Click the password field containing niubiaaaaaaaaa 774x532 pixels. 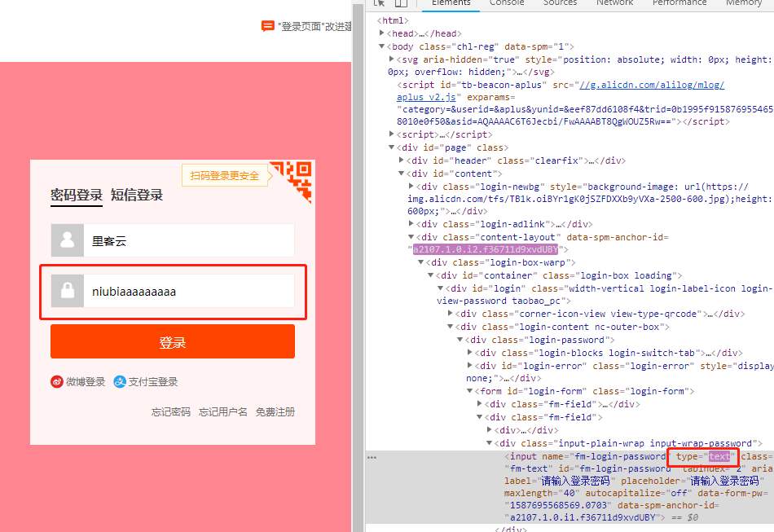[x=187, y=291]
